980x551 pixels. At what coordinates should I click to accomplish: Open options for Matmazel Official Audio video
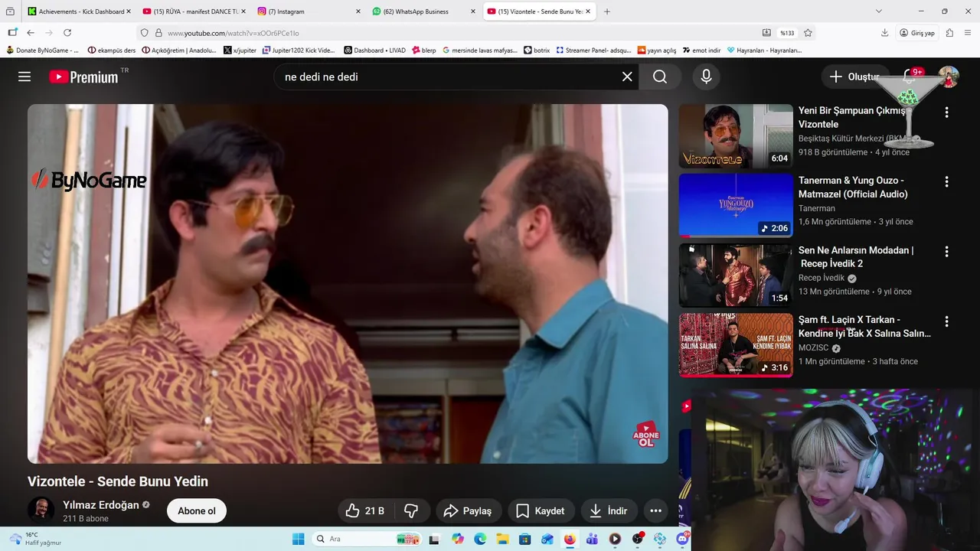point(946,182)
